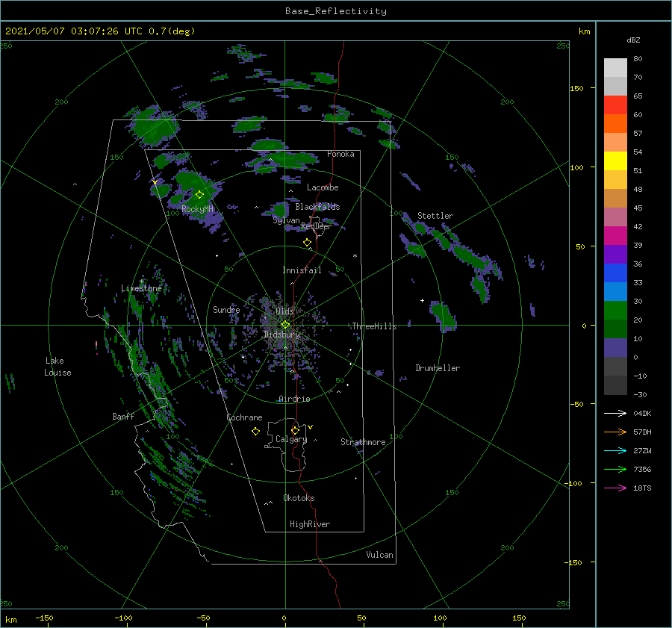Click the yellow V marker northeast of Calgary
This screenshot has height=628, width=672.
click(x=310, y=427)
